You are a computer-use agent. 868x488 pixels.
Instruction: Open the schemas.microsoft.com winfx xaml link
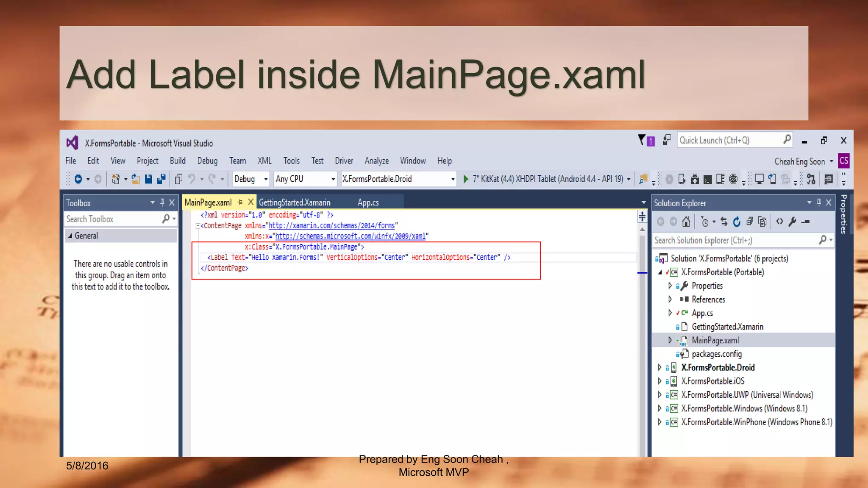(351, 236)
